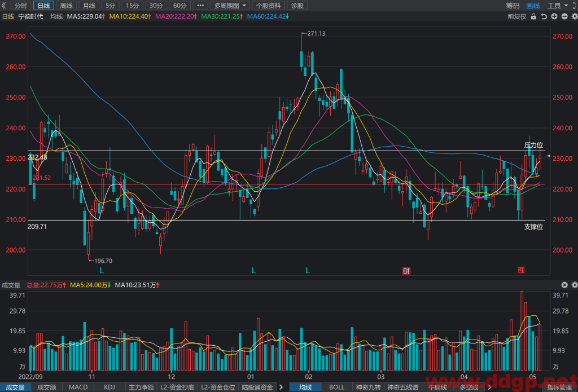Screen dimensions: 578x392
Task: Click the 宁德时代 stock name
Action: [30, 16]
